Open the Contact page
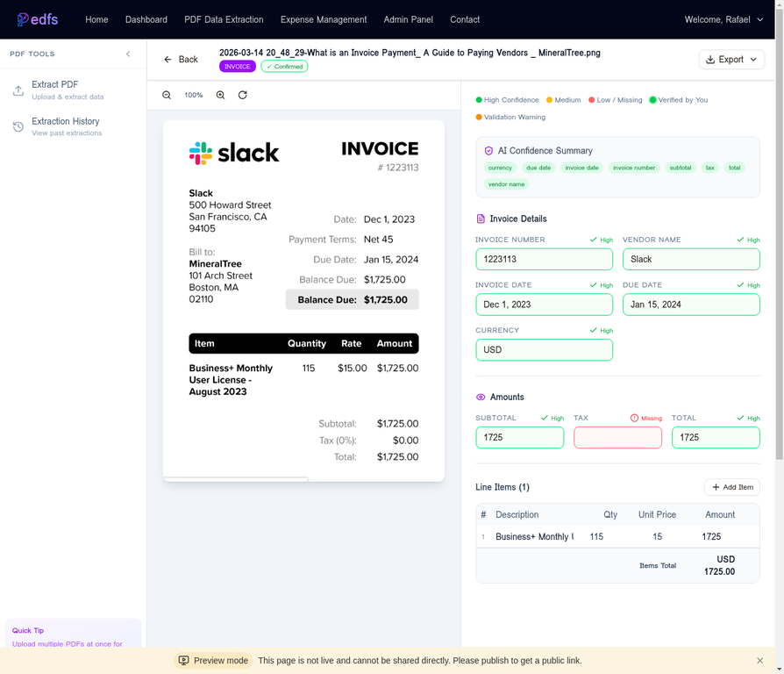Screen dimensions: 784x674 coord(465,19)
